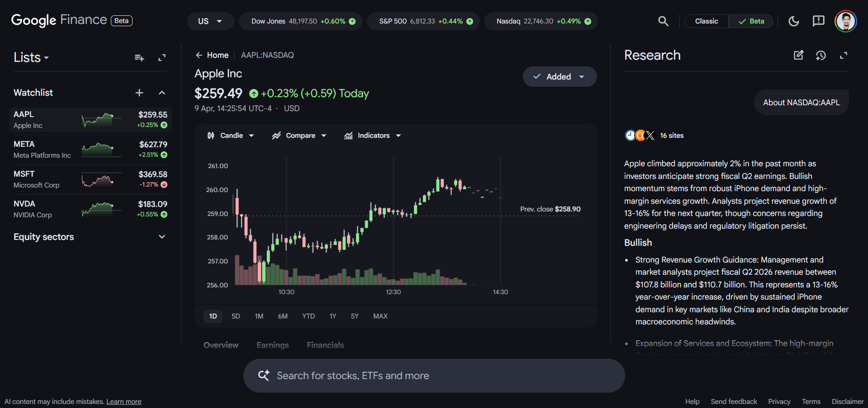
Task: Edit the Research notes
Action: (799, 55)
